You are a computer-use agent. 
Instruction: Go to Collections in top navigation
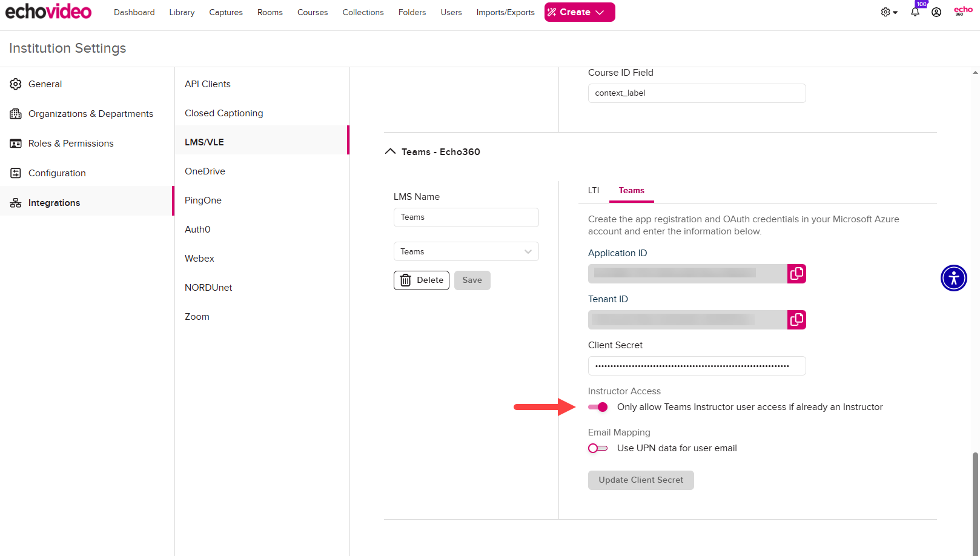coord(363,12)
